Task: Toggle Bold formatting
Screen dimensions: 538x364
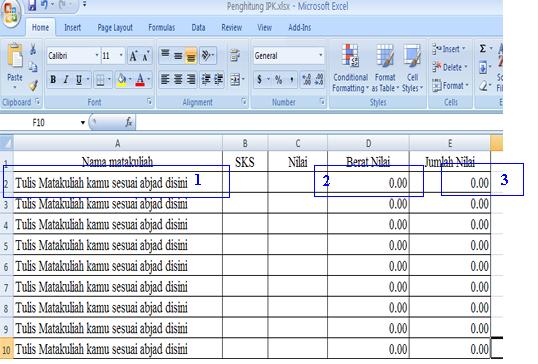Action: pos(53,80)
